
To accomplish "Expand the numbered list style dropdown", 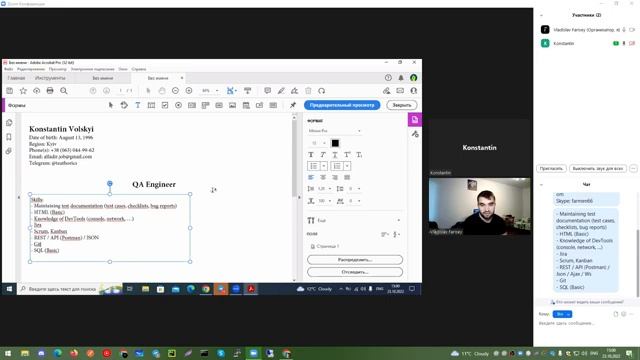I will tap(347, 166).
